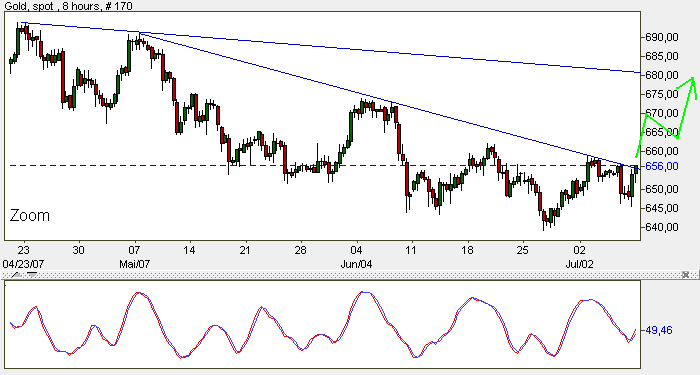700x375 pixels.
Task: Click the 675,00 price axis label
Action: coord(662,94)
